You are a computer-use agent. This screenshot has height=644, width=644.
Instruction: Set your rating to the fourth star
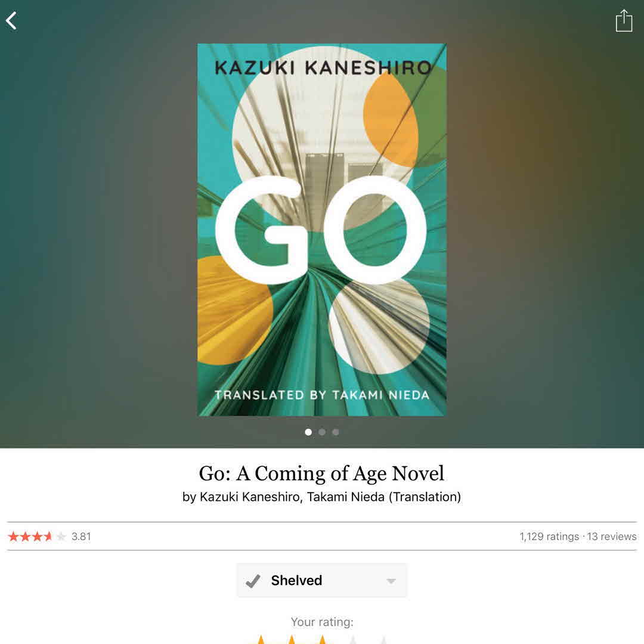[x=353, y=639]
